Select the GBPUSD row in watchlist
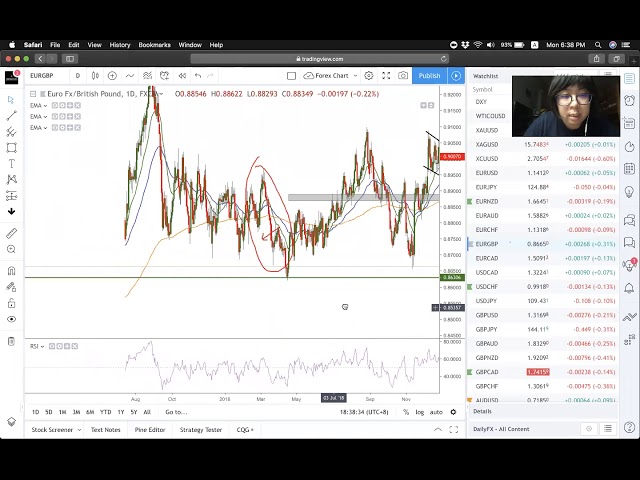Screen dimensions: 640x480 486,315
